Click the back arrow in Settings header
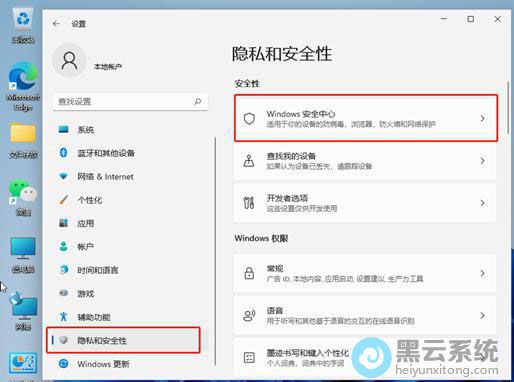This screenshot has height=382, width=514. click(x=56, y=24)
